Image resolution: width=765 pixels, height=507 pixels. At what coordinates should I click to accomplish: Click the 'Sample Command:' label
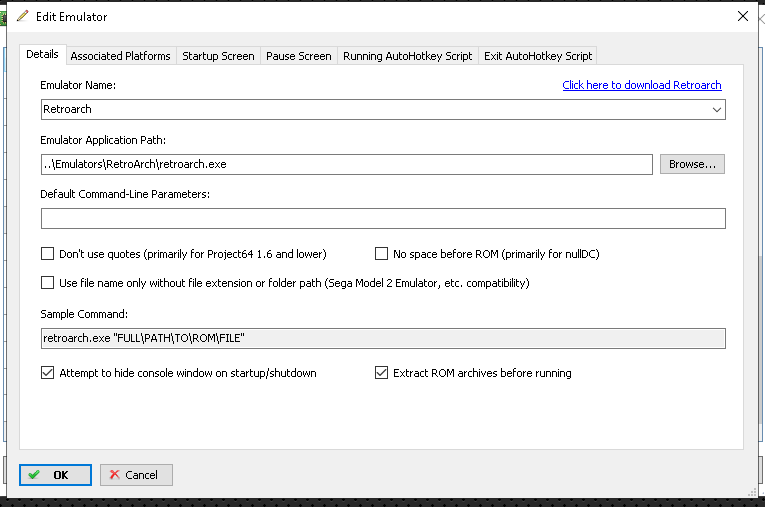click(x=84, y=314)
